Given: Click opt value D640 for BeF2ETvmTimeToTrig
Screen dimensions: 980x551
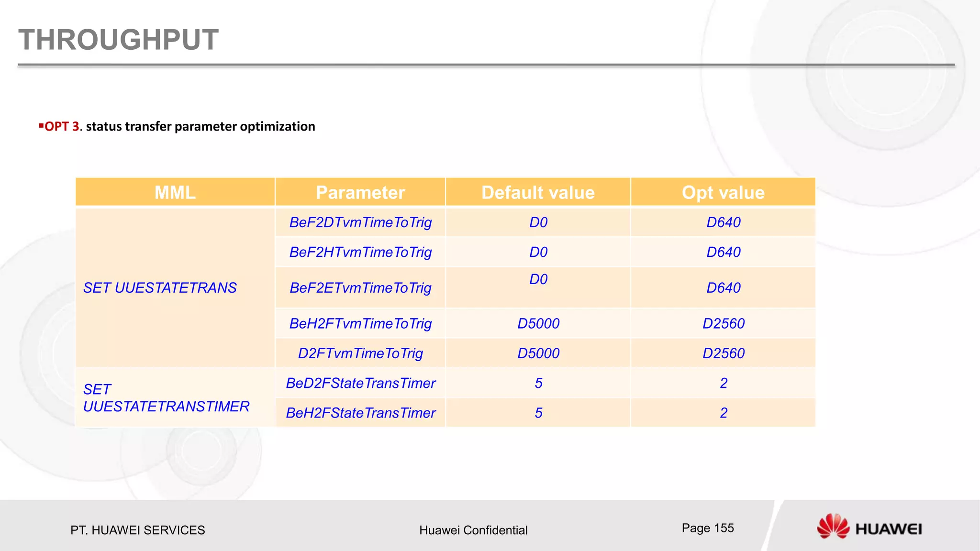Looking at the screenshot, I should pyautogui.click(x=723, y=287).
